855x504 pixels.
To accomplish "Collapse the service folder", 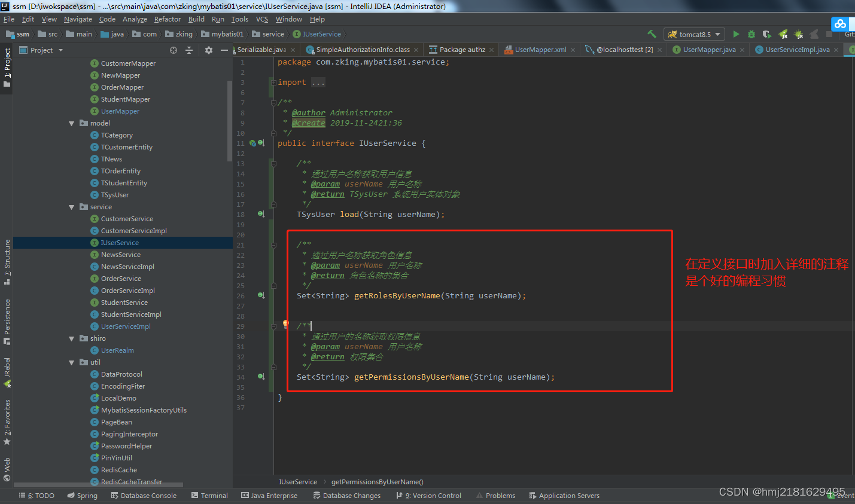I will pos(72,207).
